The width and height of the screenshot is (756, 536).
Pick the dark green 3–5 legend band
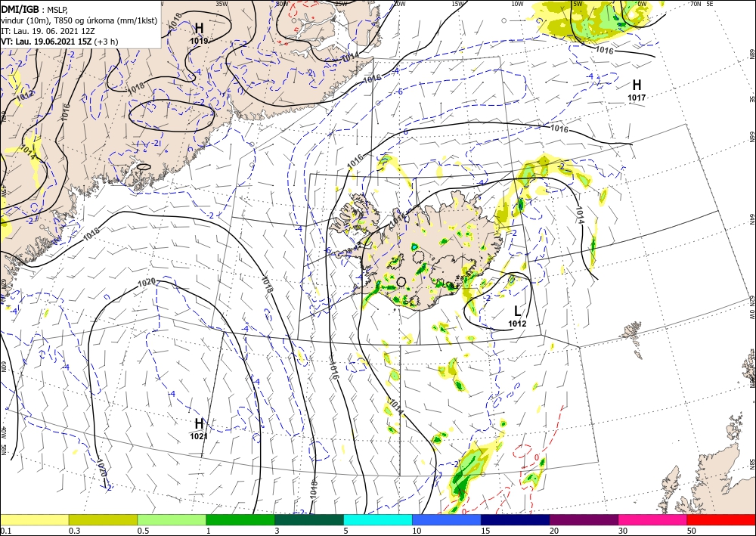tap(309, 519)
